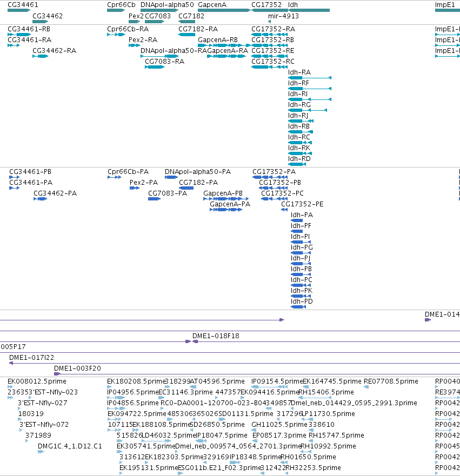Viewport: 460px width, 476px height.
Task: Click transcript Pex2-RA
Action: pyautogui.click(x=134, y=45)
